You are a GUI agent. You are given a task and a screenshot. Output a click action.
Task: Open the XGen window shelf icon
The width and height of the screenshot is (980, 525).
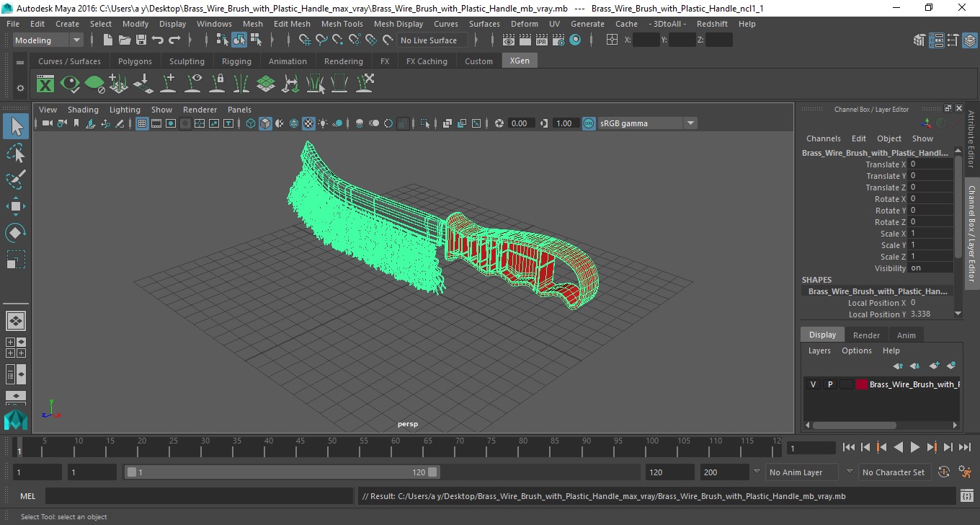pos(45,84)
